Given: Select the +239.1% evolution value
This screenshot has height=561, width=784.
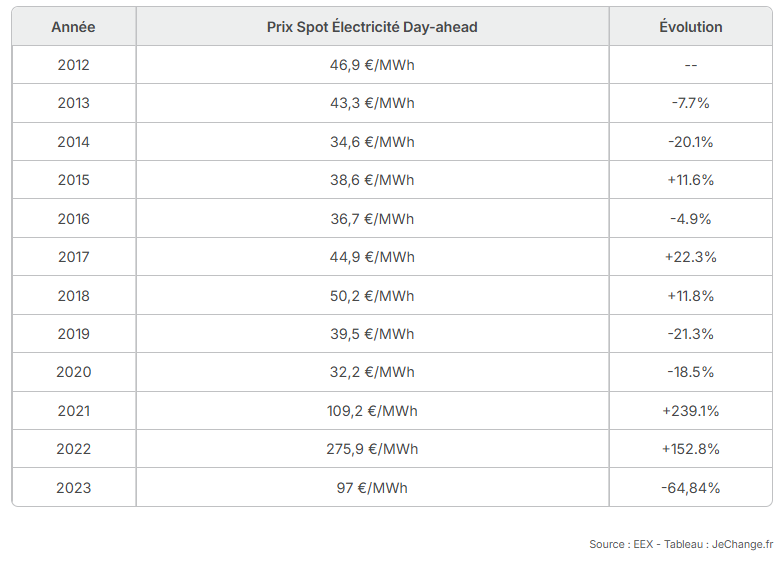Looking at the screenshot, I should click(x=690, y=410).
